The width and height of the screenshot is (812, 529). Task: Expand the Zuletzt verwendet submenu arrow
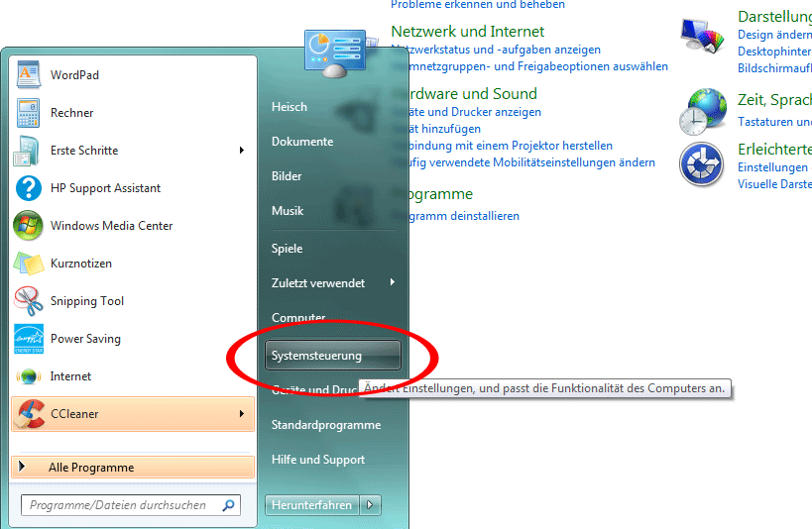(392, 282)
